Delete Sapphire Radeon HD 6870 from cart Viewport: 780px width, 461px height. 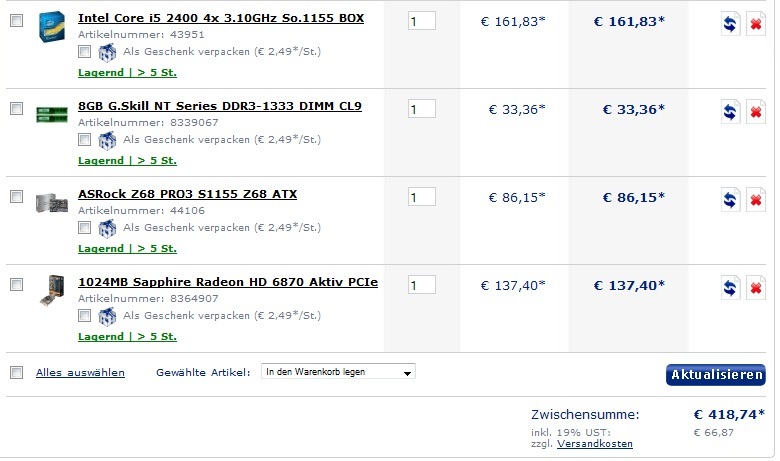pos(756,289)
